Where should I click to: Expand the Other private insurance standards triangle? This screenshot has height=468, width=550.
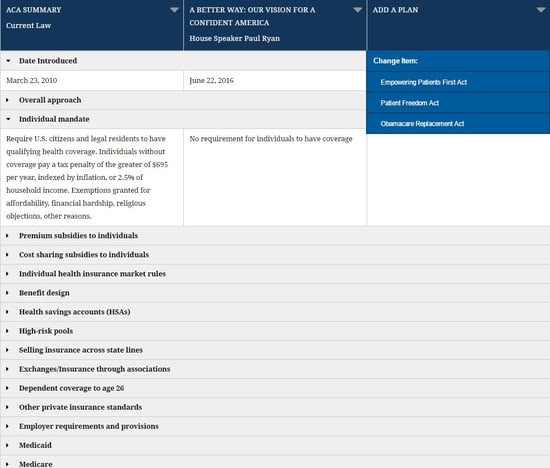pos(7,407)
